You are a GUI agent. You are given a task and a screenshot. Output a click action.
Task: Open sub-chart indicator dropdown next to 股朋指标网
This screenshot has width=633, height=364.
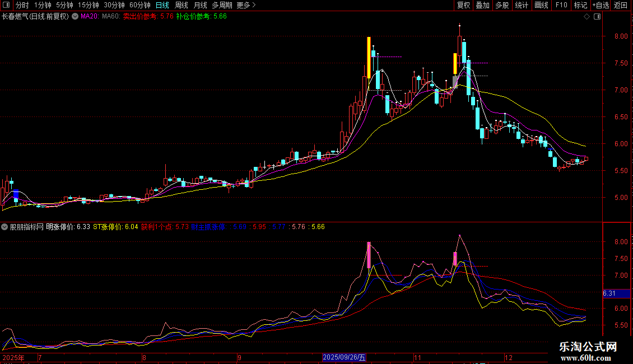(x=4, y=227)
